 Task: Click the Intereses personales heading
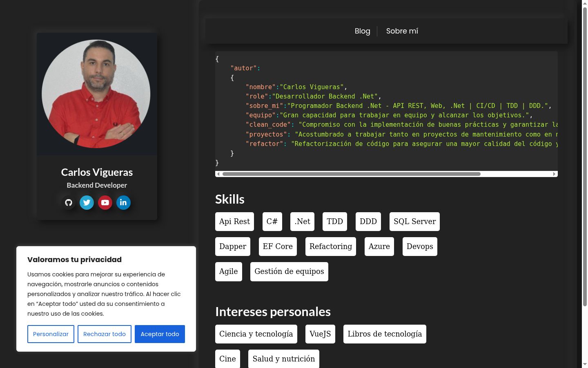[273, 312]
